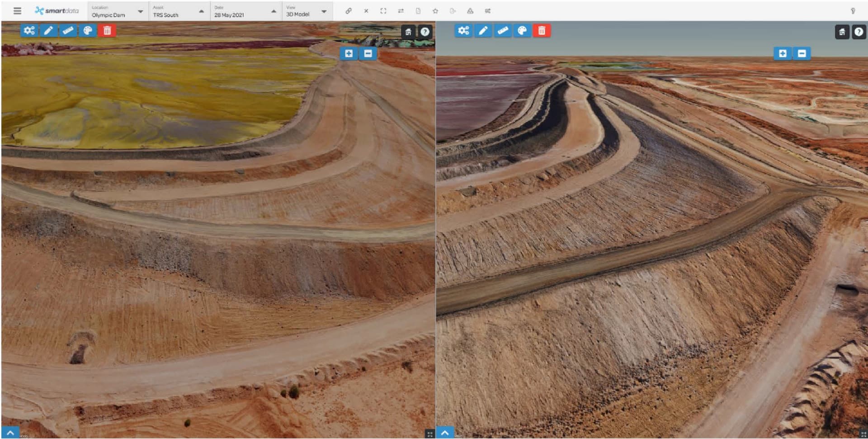The width and height of the screenshot is (868, 439).
Task: Open the document report icon in the top toolbar
Action: click(x=419, y=10)
